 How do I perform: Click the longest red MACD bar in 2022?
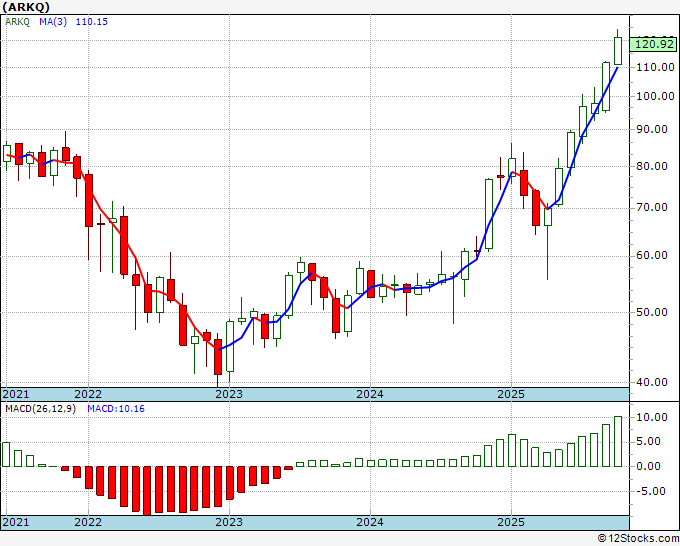coord(147,490)
